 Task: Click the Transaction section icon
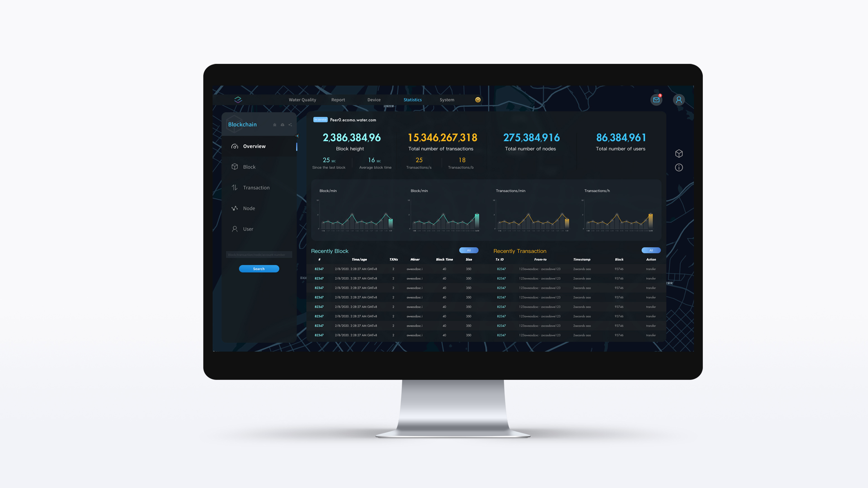(x=235, y=187)
